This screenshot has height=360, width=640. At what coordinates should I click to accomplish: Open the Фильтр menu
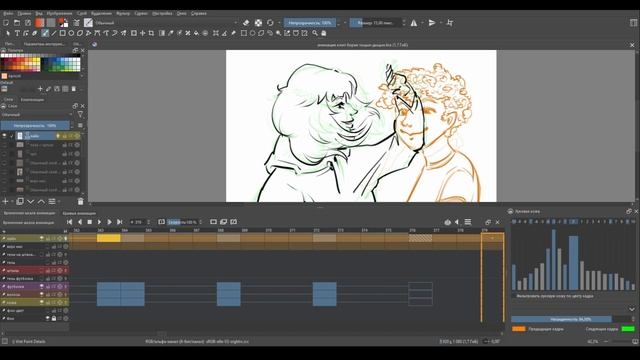click(x=123, y=13)
